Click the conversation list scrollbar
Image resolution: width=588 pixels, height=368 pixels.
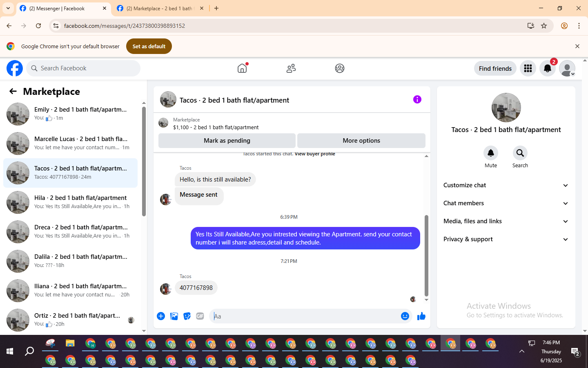[x=144, y=161]
